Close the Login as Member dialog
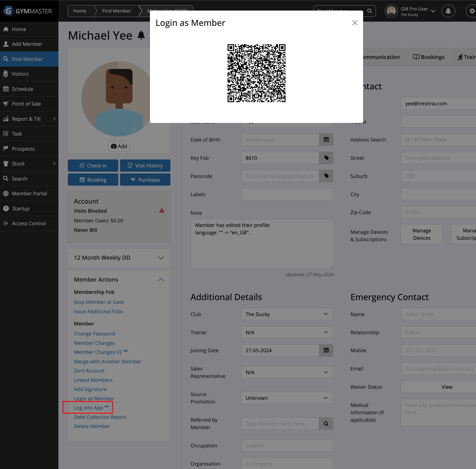This screenshot has width=476, height=469. click(x=355, y=23)
